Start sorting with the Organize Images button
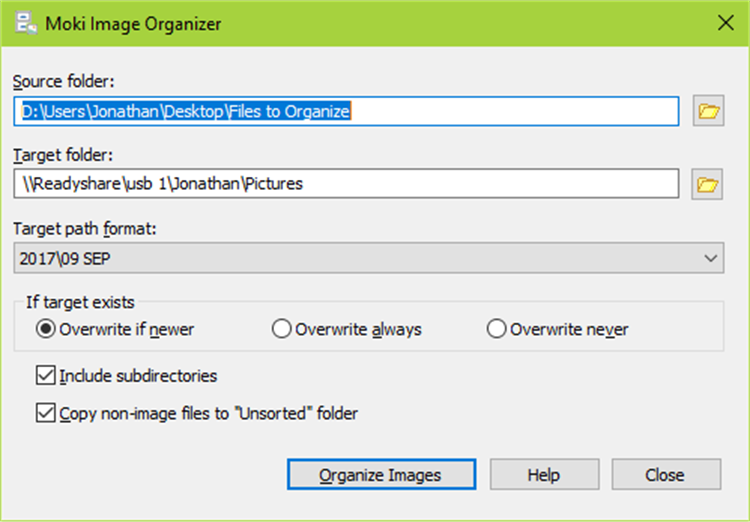 point(381,475)
